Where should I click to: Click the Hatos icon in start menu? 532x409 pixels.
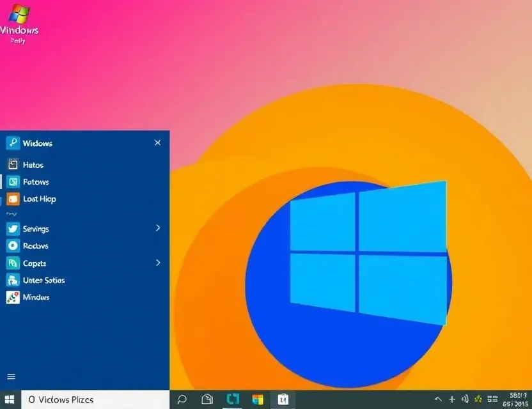tap(13, 164)
